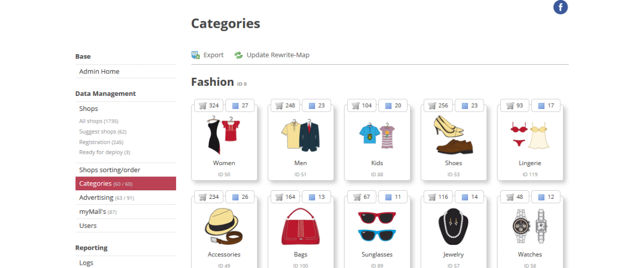This screenshot has width=644, height=268.
Task: Open the All shops (1735) link
Action: click(98, 121)
